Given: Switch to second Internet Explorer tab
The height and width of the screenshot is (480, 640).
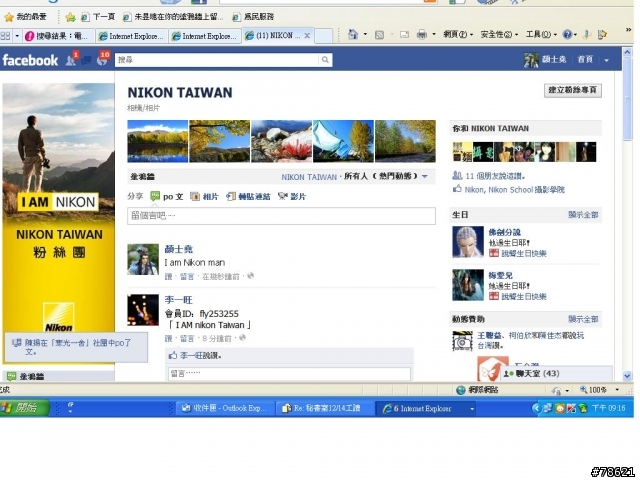Looking at the screenshot, I should (205, 36).
